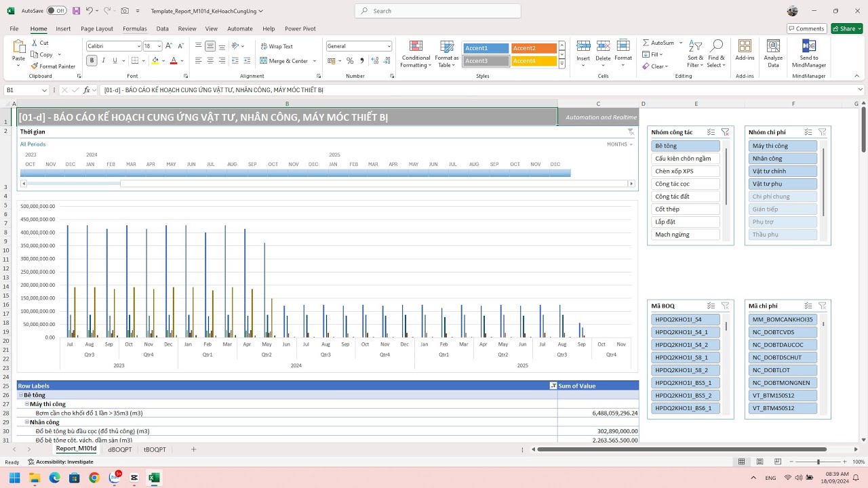Open the font size dropdown

(x=159, y=46)
